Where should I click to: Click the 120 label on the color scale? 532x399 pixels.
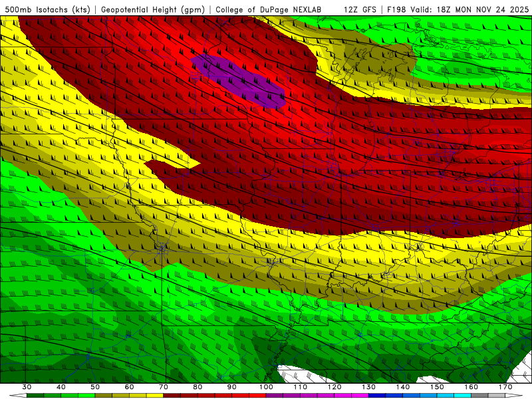(x=334, y=387)
